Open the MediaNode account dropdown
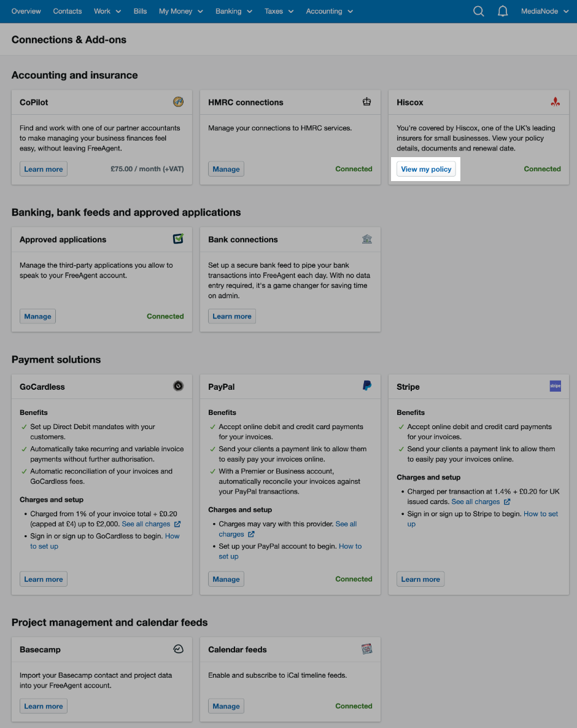The width and height of the screenshot is (577, 728). click(x=544, y=11)
